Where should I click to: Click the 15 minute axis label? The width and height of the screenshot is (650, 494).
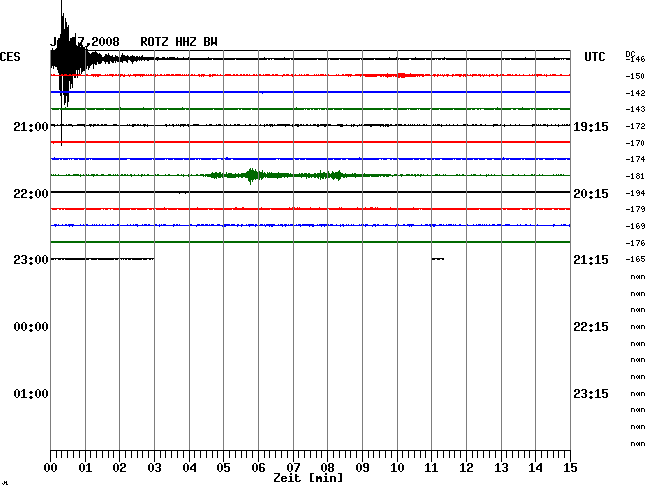click(x=570, y=468)
